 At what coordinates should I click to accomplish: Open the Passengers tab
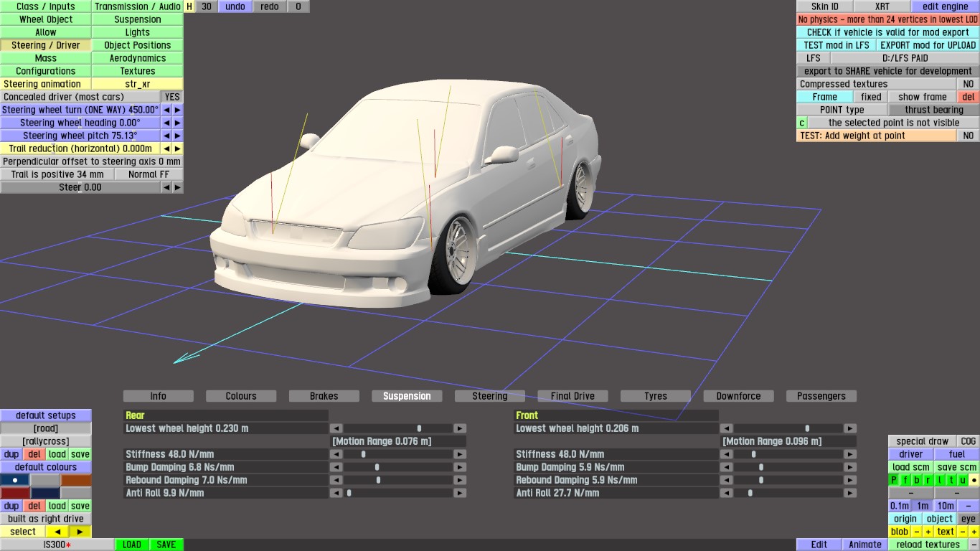coord(821,396)
